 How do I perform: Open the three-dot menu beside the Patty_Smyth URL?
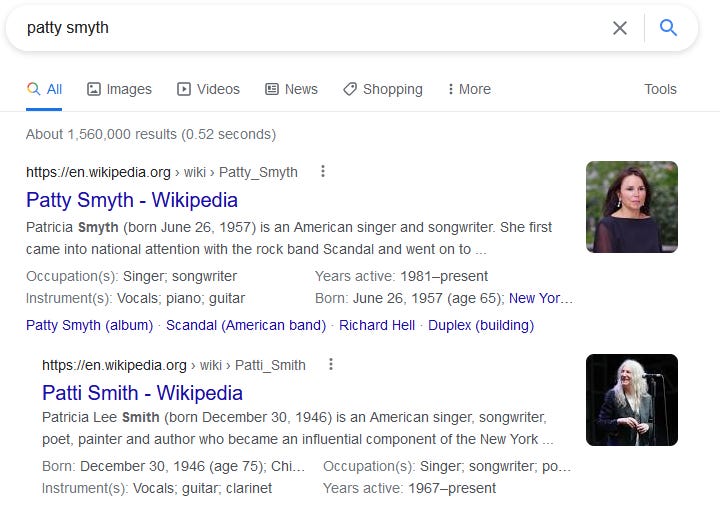323,171
